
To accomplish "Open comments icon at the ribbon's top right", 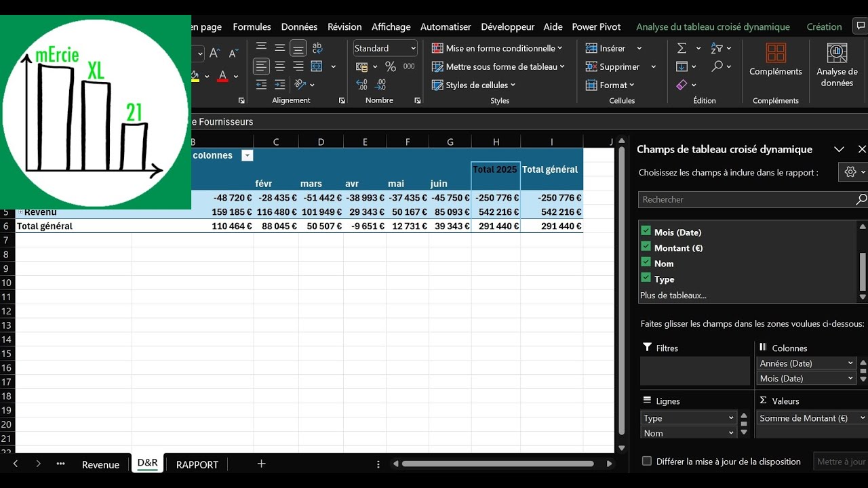I will tap(861, 26).
